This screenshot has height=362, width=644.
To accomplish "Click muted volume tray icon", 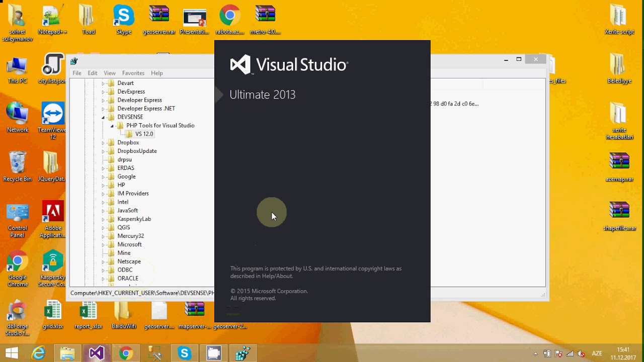I will point(582,353).
